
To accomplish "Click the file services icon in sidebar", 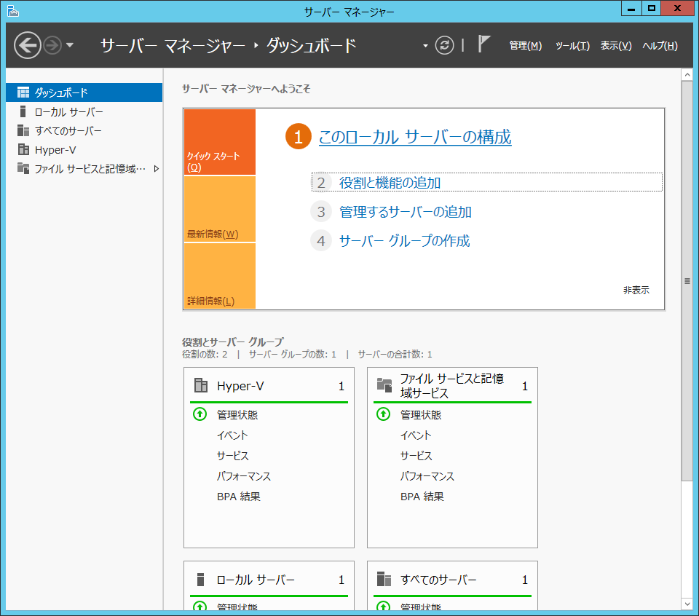I will [23, 168].
